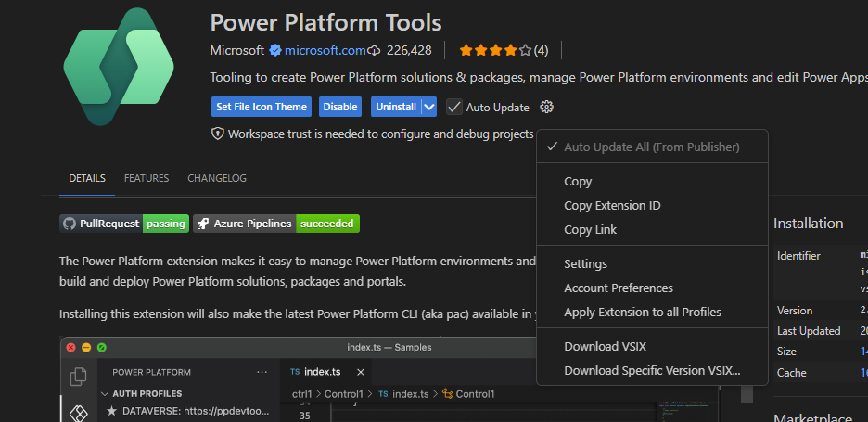Click the three dots in POWER PLATFORM panel
This screenshot has width=868, height=422.
tap(262, 372)
